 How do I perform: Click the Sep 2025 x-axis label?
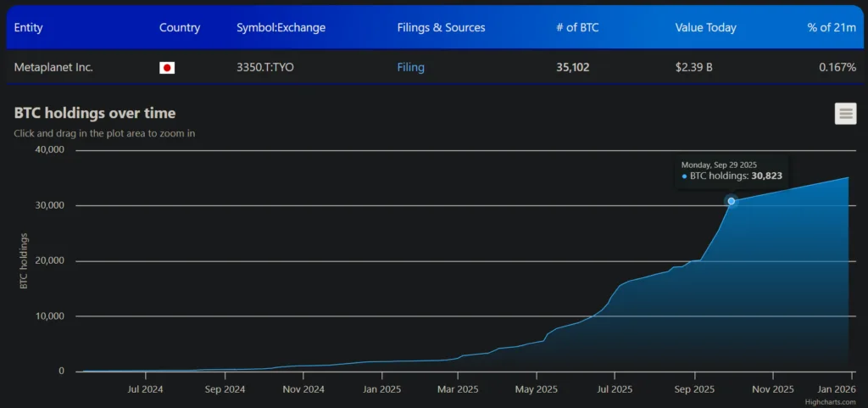pos(694,389)
